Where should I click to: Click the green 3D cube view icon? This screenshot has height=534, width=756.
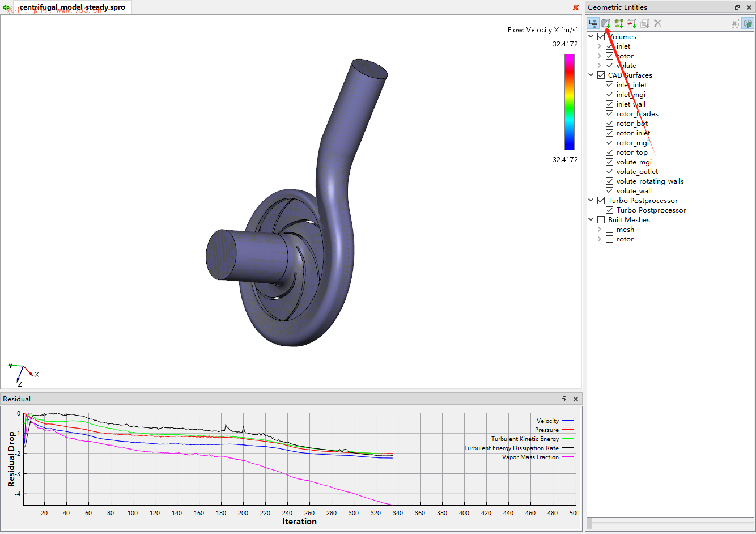tap(747, 23)
